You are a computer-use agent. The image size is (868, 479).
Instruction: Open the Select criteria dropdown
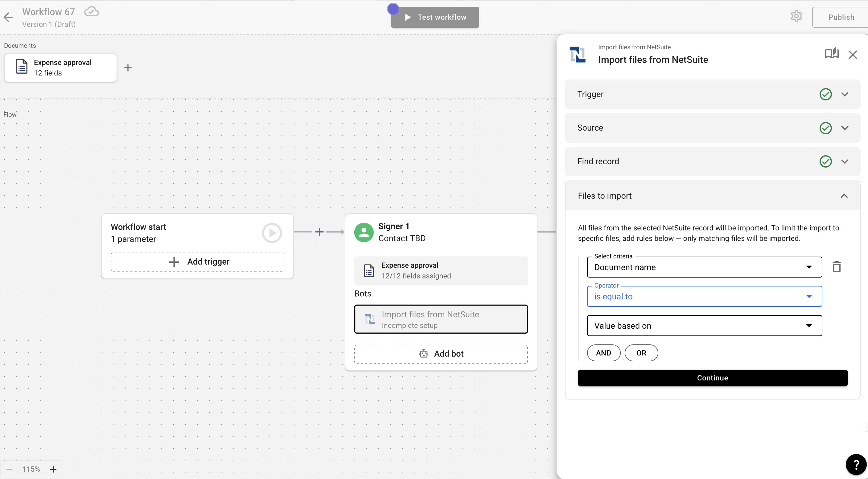coord(704,267)
